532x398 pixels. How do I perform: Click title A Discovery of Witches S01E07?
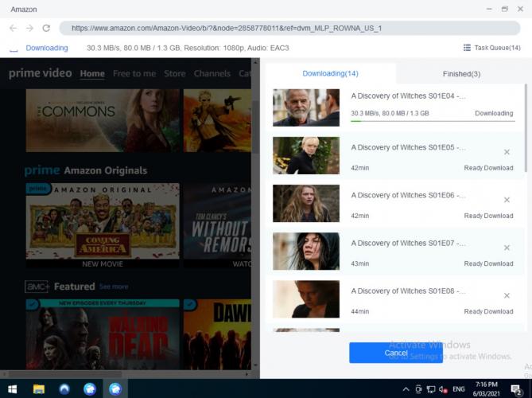408,243
